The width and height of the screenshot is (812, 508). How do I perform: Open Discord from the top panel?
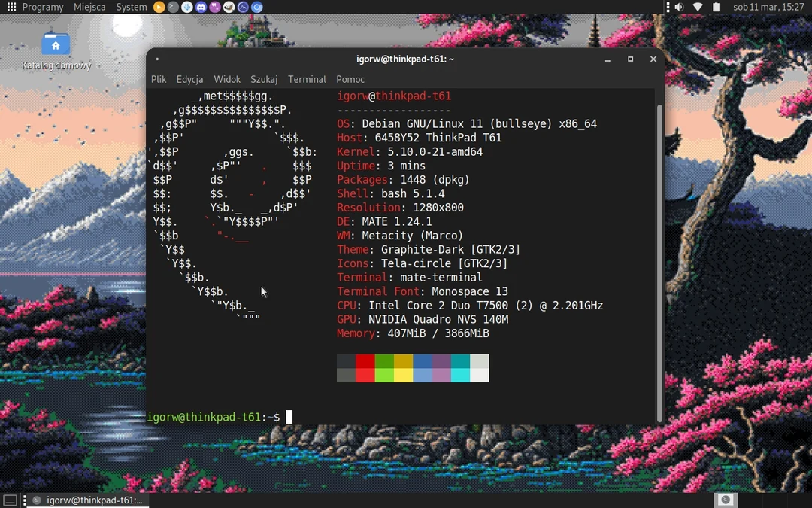click(201, 7)
